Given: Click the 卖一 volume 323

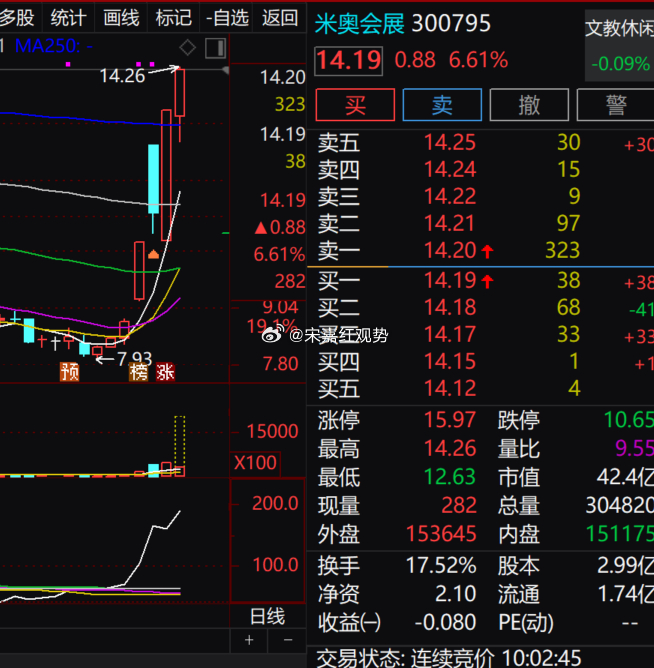Looking at the screenshot, I should tap(562, 250).
